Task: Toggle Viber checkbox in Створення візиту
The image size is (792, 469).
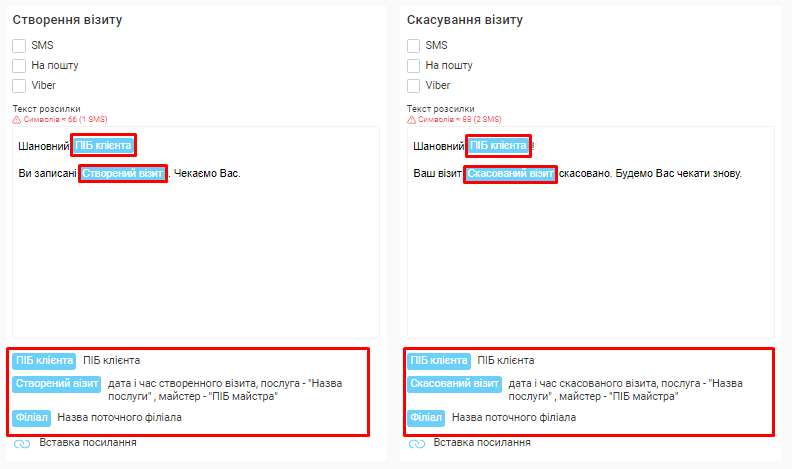Action: (x=19, y=86)
